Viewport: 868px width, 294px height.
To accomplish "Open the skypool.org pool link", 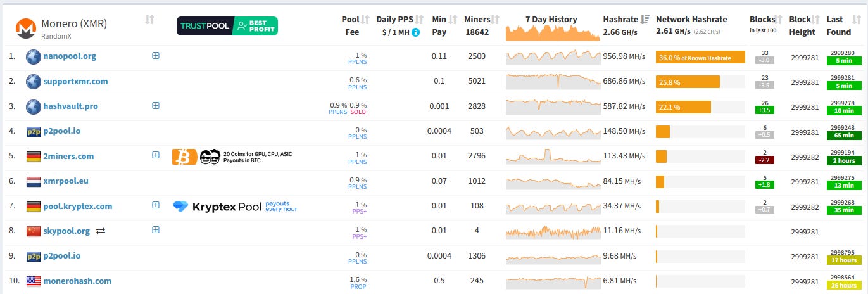I will click(x=66, y=231).
